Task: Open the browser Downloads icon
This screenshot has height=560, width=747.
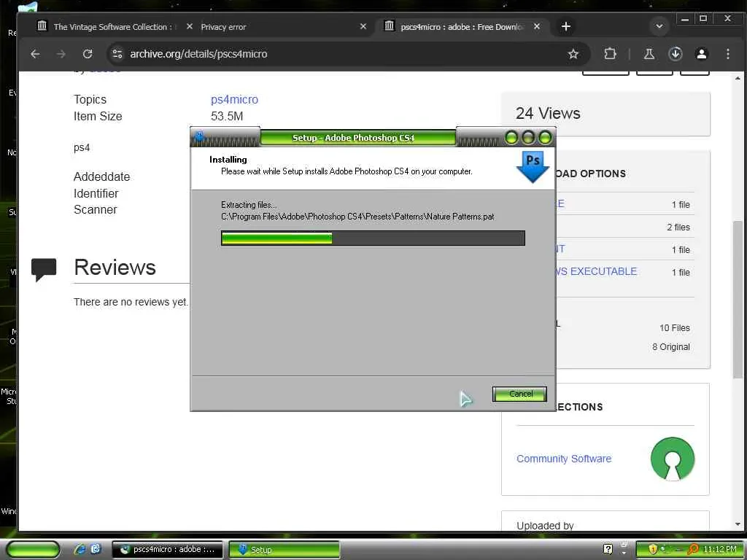Action: [x=675, y=54]
